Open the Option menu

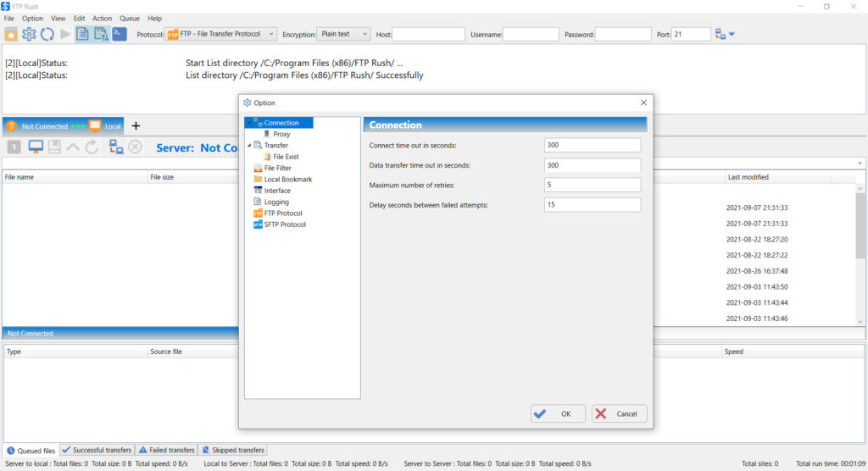click(x=32, y=19)
